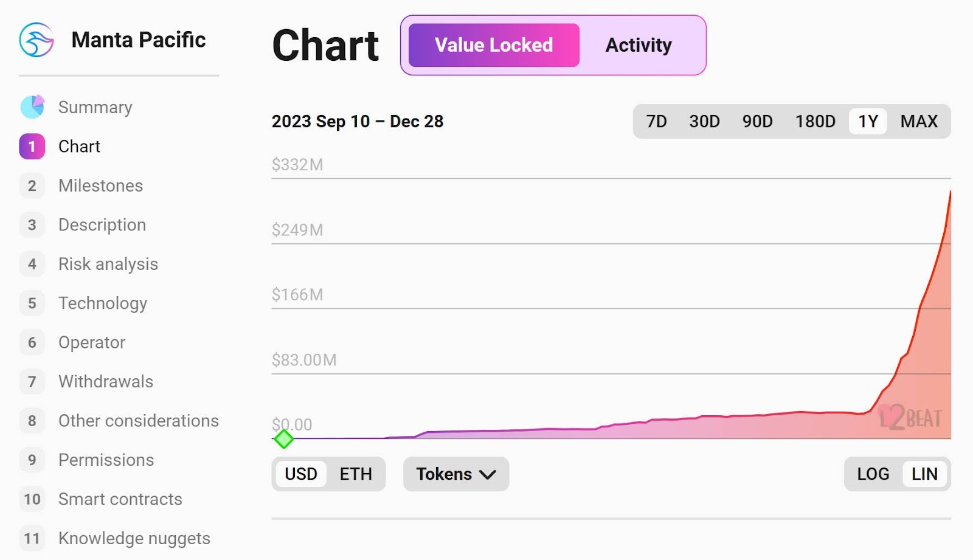Select the Value Locked tab
Screen dimensions: 973x560
(x=494, y=45)
